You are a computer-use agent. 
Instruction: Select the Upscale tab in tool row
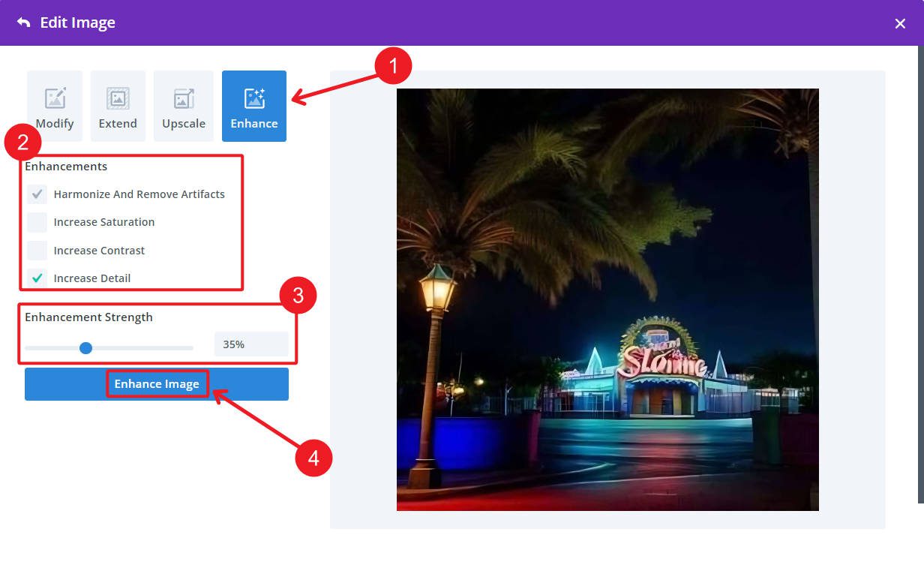click(184, 105)
